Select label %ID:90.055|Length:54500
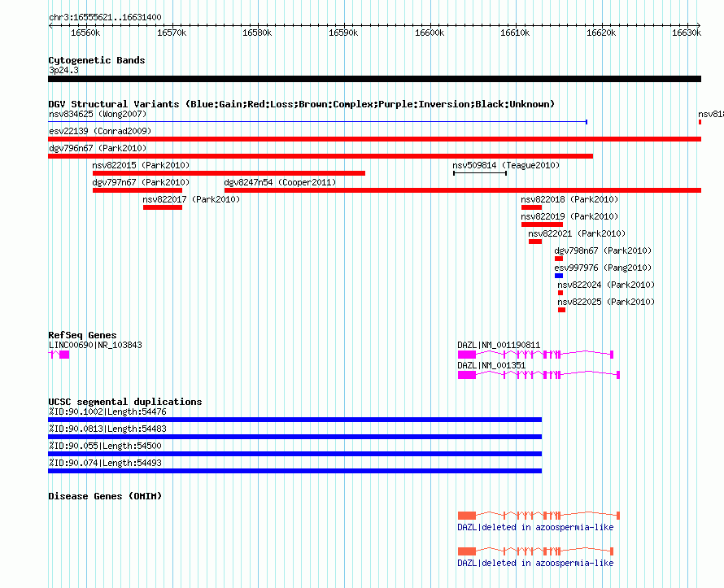This screenshot has height=588, width=724. pos(105,446)
